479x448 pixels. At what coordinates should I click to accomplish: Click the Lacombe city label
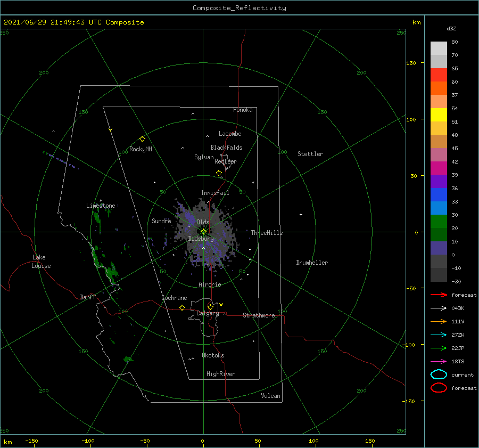point(230,134)
